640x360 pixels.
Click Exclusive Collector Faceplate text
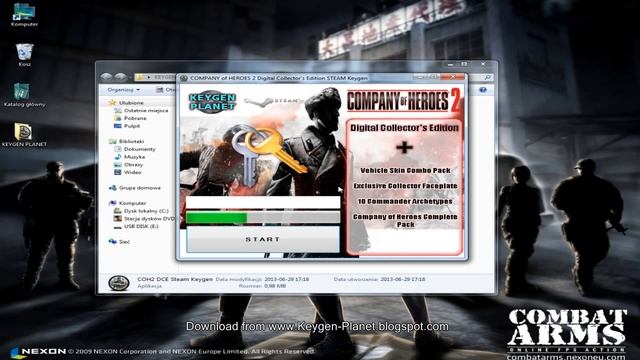coord(405,186)
